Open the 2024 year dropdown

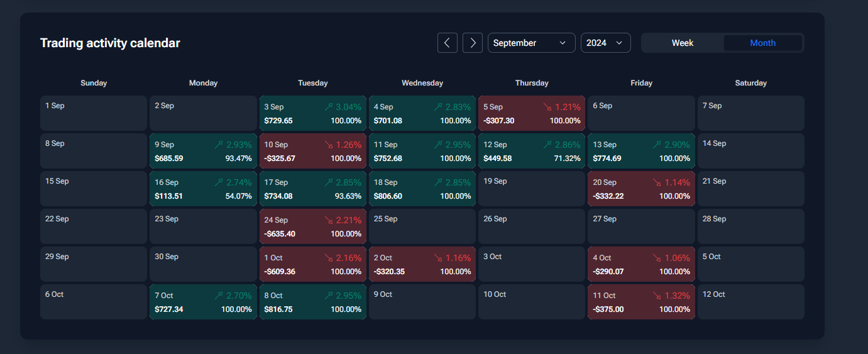[x=606, y=43]
